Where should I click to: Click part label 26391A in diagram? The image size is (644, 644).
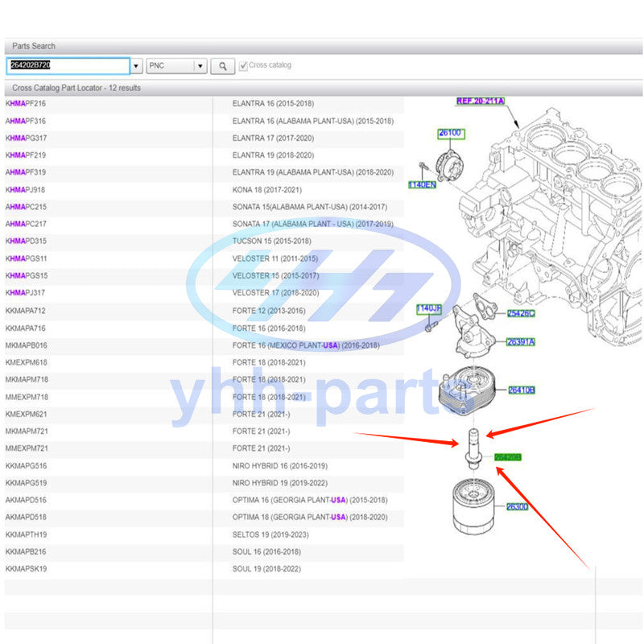[520, 341]
